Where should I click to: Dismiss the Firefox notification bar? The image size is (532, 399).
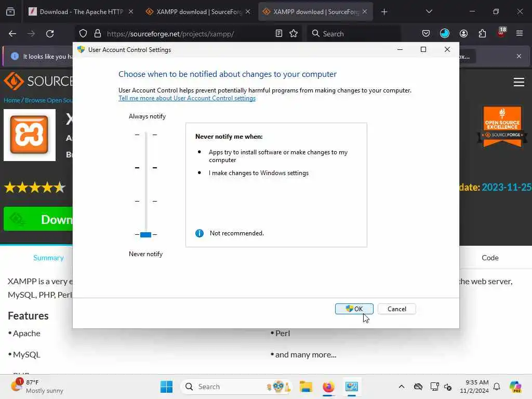[519, 56]
